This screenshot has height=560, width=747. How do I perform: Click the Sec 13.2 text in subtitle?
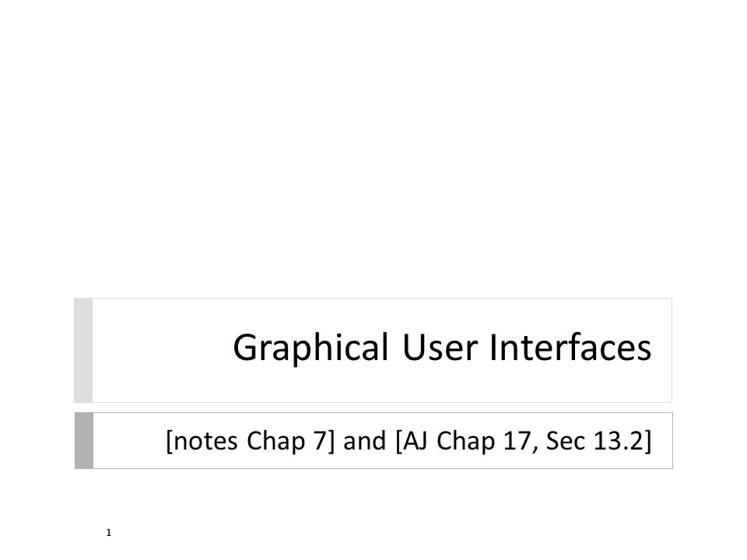click(x=594, y=441)
